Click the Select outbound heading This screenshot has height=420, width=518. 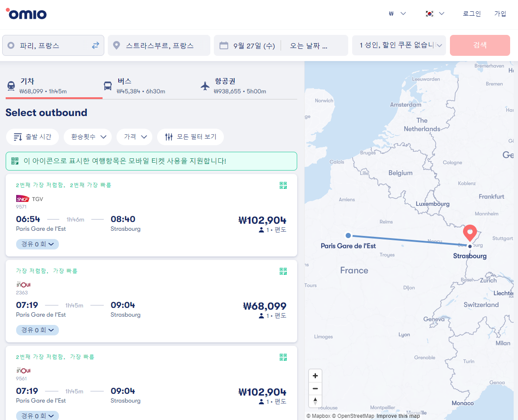46,113
